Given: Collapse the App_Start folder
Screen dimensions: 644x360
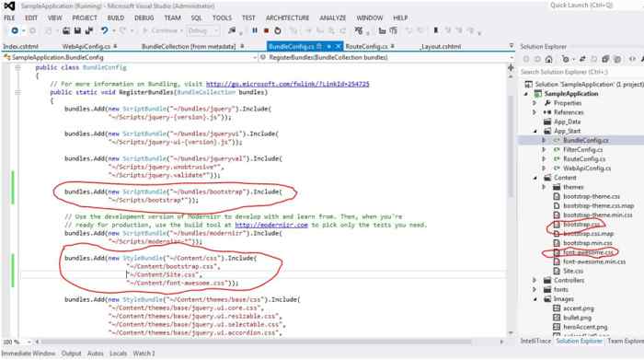Looking at the screenshot, I should point(535,131).
